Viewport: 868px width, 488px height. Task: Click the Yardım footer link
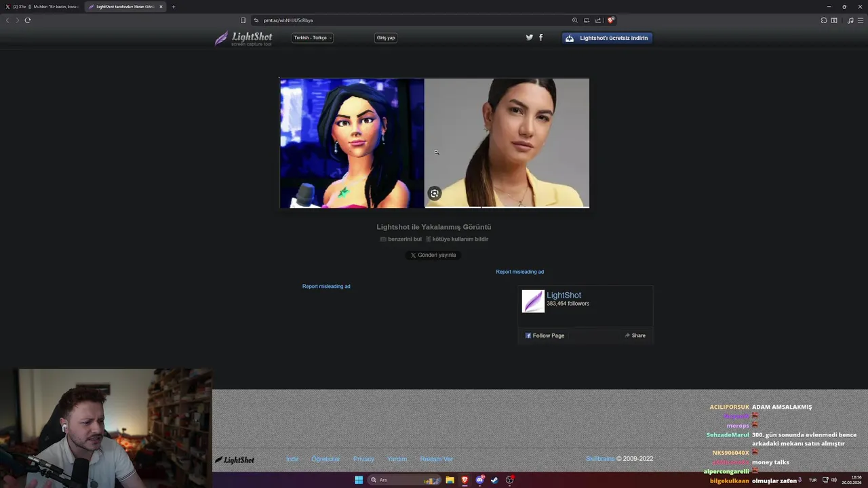tap(397, 459)
